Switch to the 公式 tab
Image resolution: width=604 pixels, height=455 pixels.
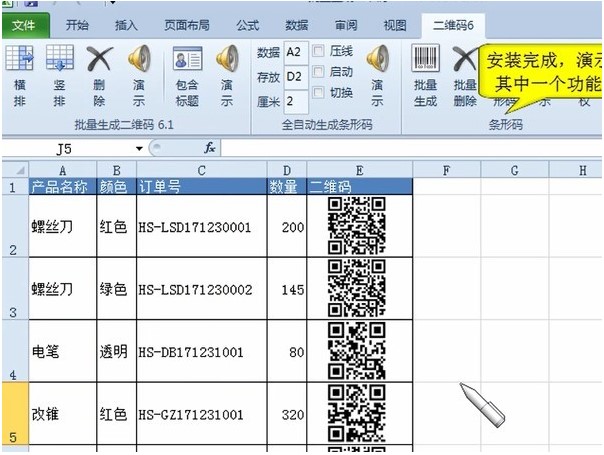(x=247, y=25)
